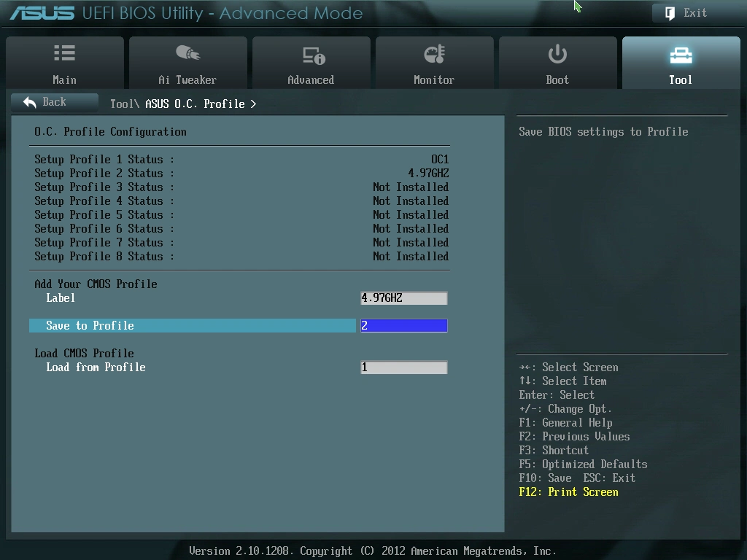Click the Enter: Select hint
747x560 pixels.
[557, 395]
